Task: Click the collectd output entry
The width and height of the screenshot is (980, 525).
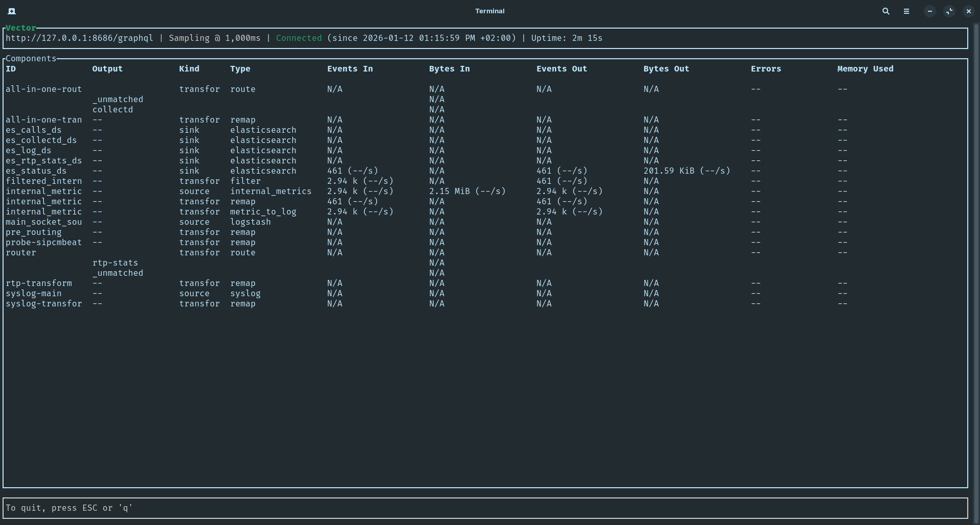Action: [112, 110]
